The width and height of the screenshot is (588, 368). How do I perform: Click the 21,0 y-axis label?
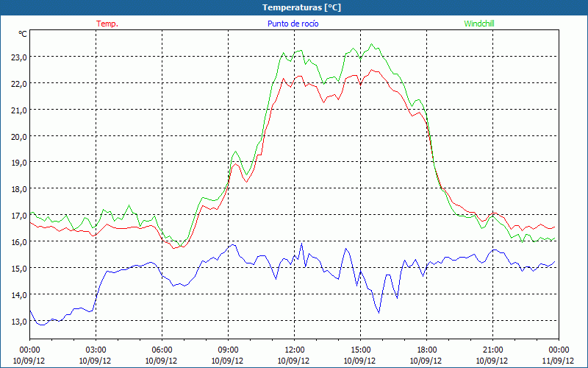tap(20, 110)
